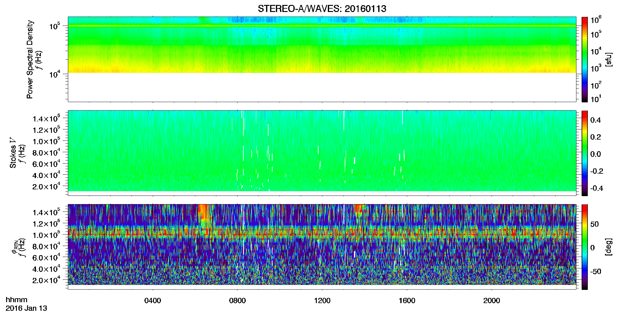The image size is (644, 332).
Task: Click the 0400 time axis label
Action: [153, 300]
